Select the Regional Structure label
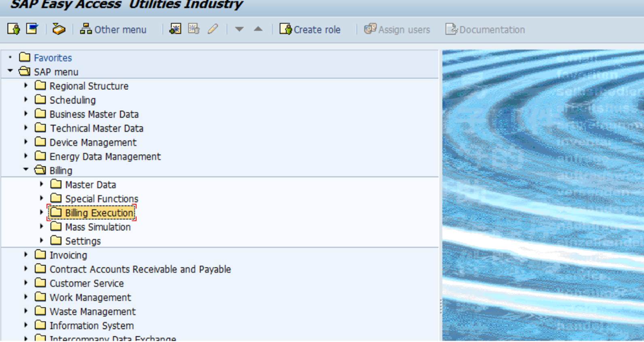The image size is (644, 342). (89, 86)
